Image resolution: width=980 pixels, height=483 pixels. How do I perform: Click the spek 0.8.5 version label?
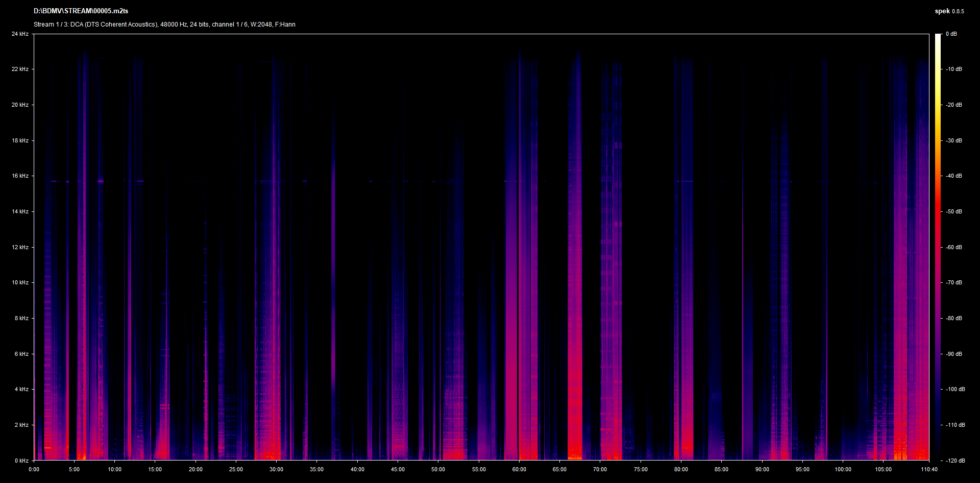(949, 11)
